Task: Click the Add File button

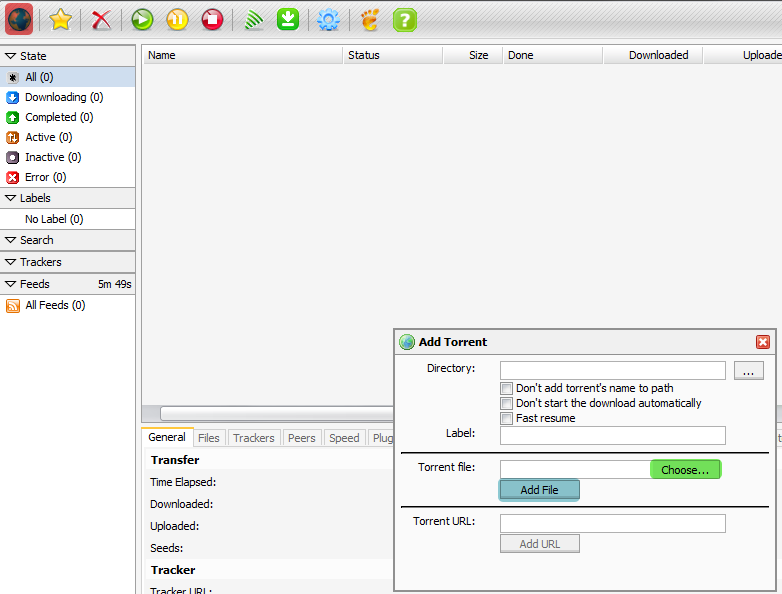Action: click(539, 490)
